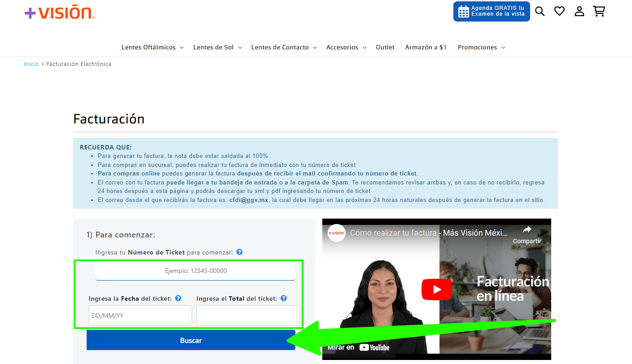Click the video title text
The width and height of the screenshot is (632, 364).
point(429,233)
